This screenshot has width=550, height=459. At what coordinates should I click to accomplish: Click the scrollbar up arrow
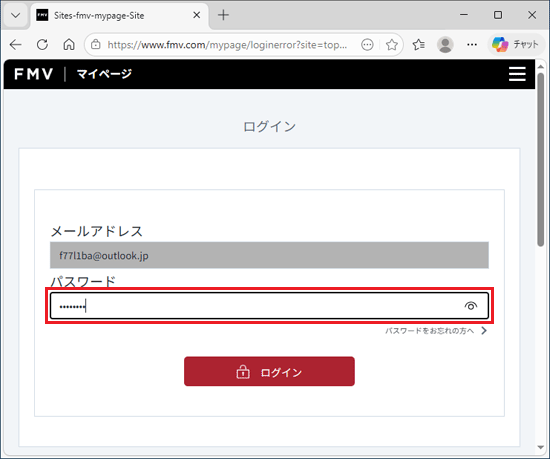tap(541, 67)
